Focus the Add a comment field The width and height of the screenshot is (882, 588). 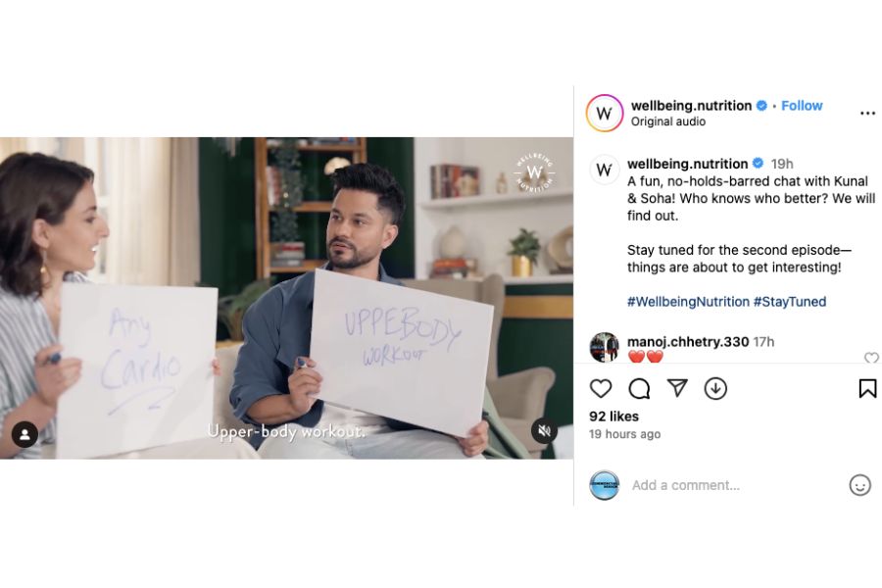point(732,485)
